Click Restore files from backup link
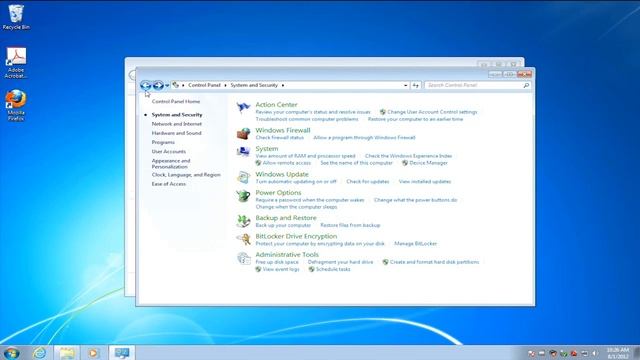Image resolution: width=640 pixels, height=360 pixels. tap(350, 225)
